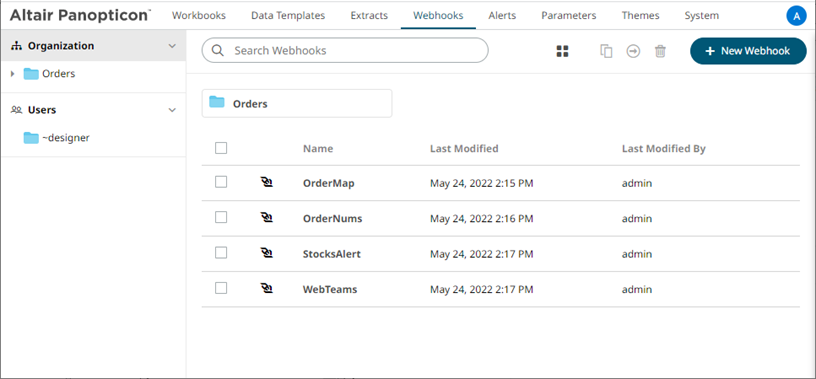Click the copy webhook icon

pyautogui.click(x=606, y=51)
